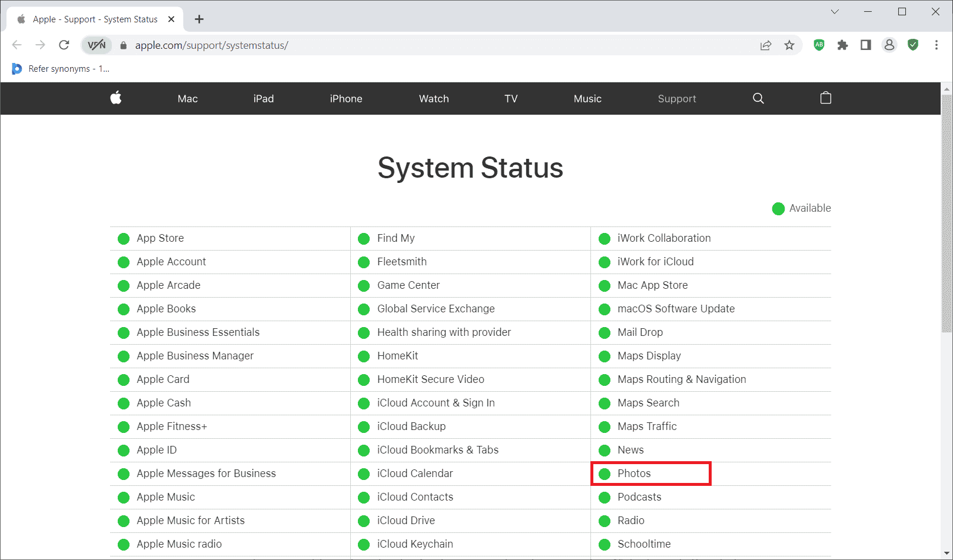Select the Apple Support System Status tab

pos(94,19)
